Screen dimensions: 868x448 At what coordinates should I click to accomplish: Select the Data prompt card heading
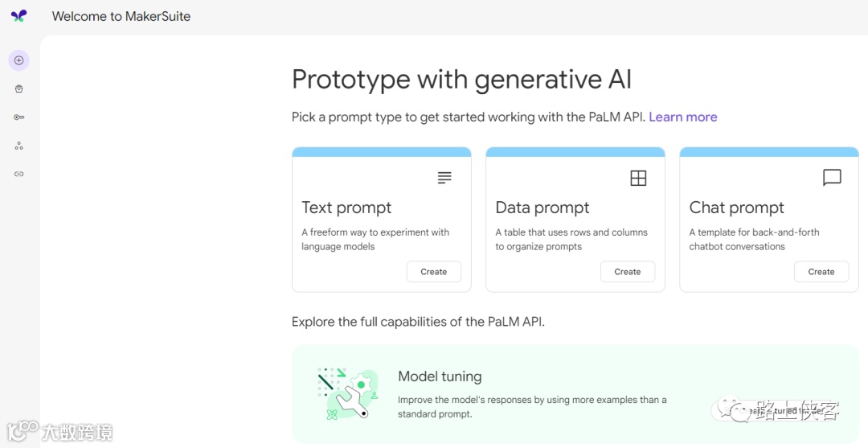point(542,208)
